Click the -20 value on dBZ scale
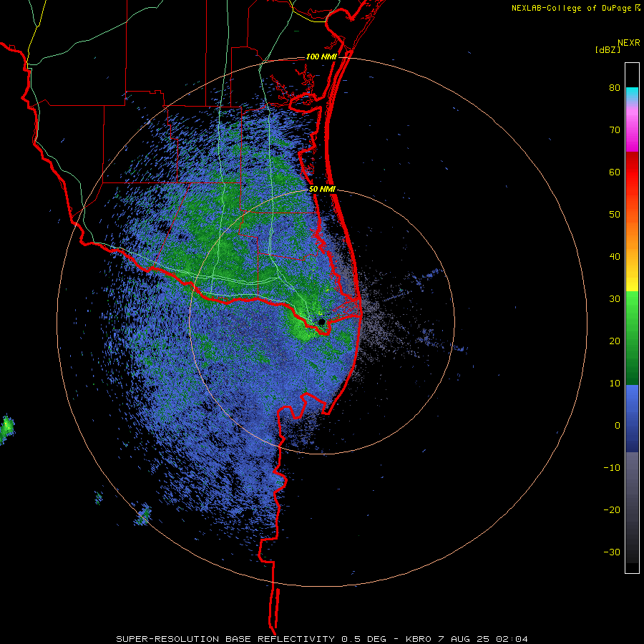This screenshot has height=644, width=644. [x=612, y=510]
